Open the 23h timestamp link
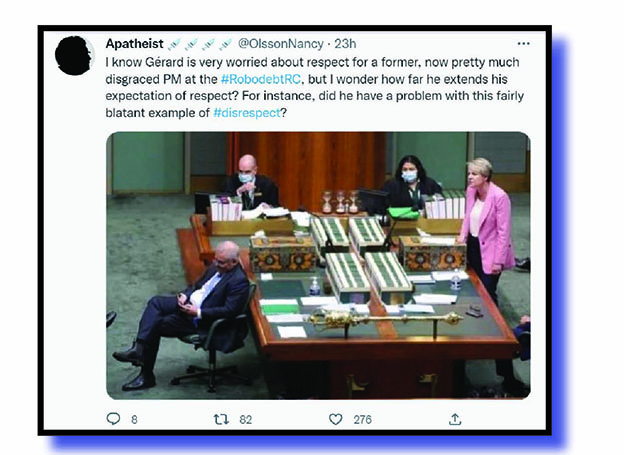This screenshot has width=624, height=455. (345, 43)
